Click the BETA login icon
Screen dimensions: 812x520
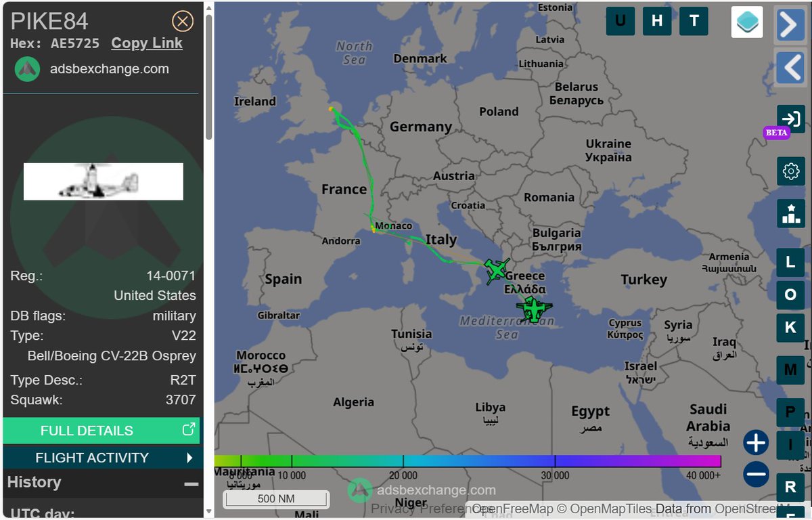click(x=790, y=120)
